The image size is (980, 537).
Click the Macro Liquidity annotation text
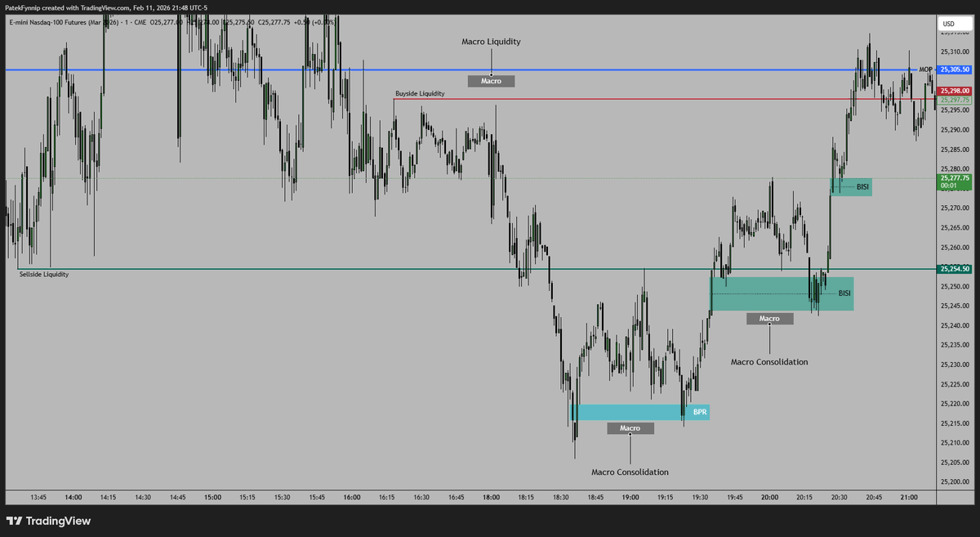(x=491, y=41)
